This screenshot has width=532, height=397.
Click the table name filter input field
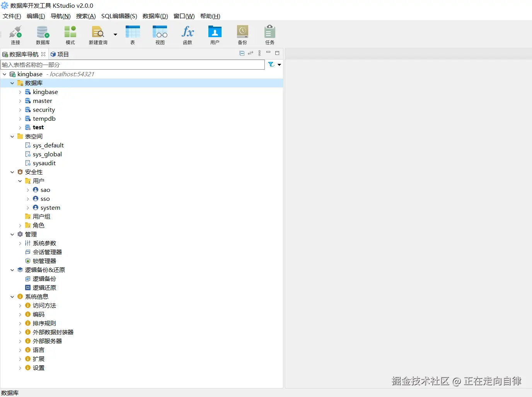pos(133,65)
